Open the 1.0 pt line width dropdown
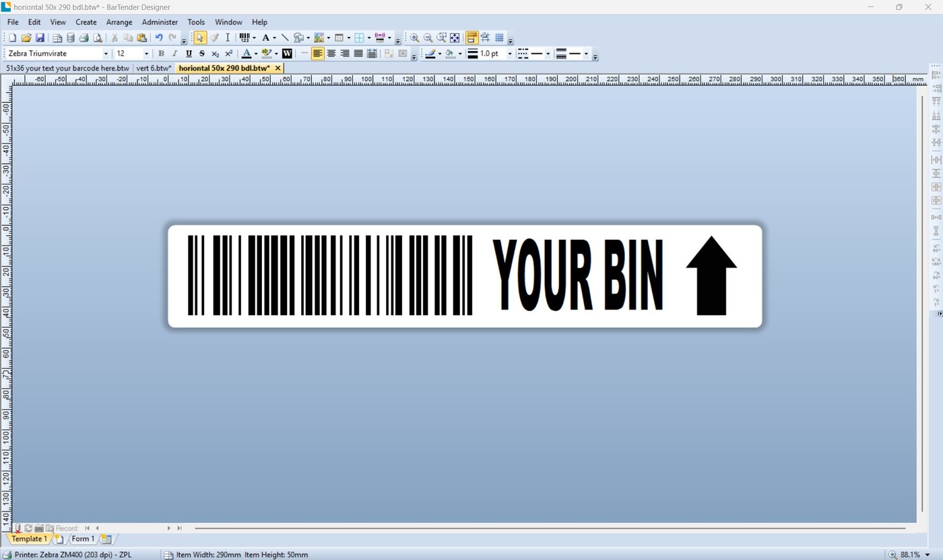Screen dimensions: 943x560 [510, 54]
